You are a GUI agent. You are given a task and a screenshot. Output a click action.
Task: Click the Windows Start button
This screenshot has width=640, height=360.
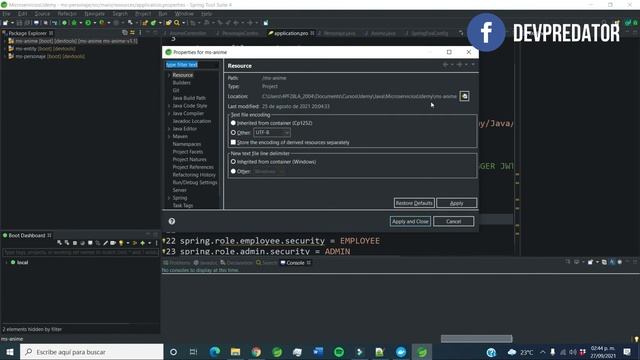click(10, 351)
